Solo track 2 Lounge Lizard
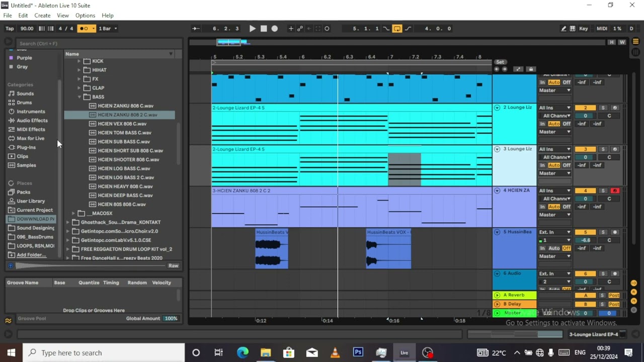 pos(603,108)
